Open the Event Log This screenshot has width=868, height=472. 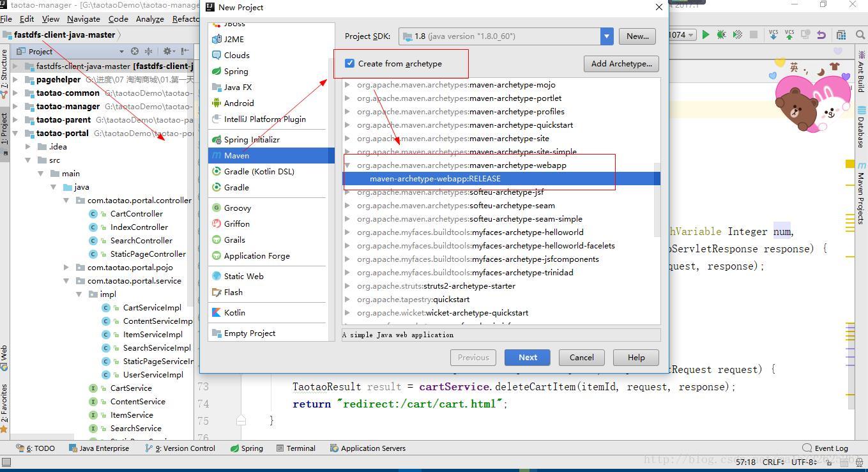point(825,448)
